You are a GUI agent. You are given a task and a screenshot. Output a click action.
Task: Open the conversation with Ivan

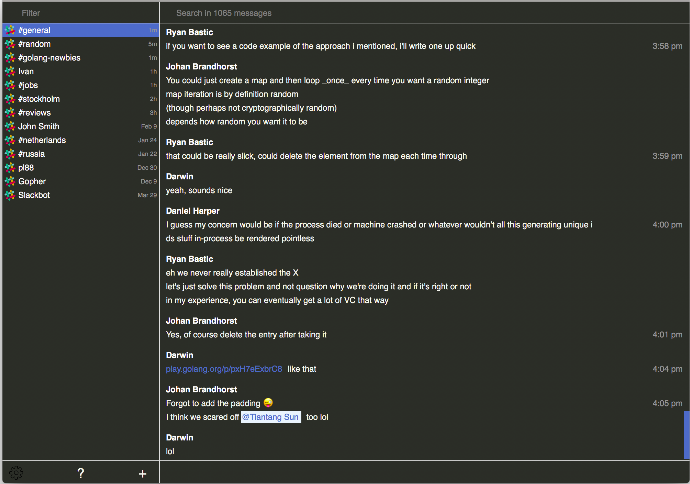pyautogui.click(x=26, y=72)
